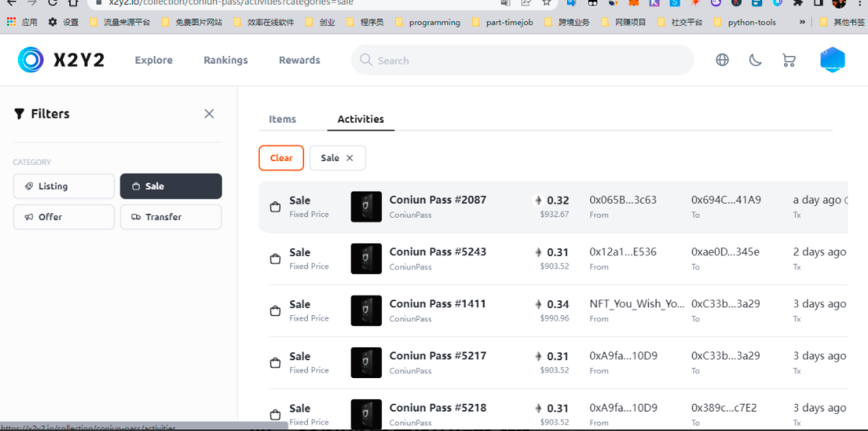Open the Coniun Pass #2087 thumbnail
Screen dimensions: 868x431
tap(366, 206)
